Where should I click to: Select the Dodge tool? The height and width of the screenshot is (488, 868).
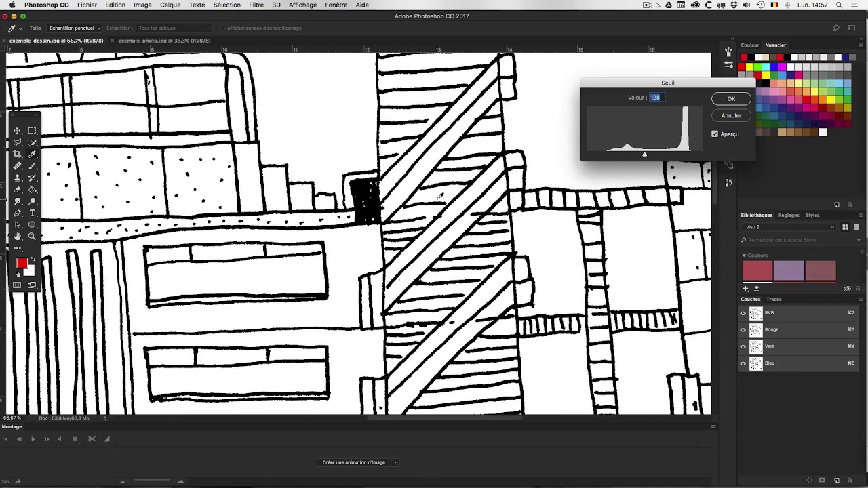coord(32,201)
